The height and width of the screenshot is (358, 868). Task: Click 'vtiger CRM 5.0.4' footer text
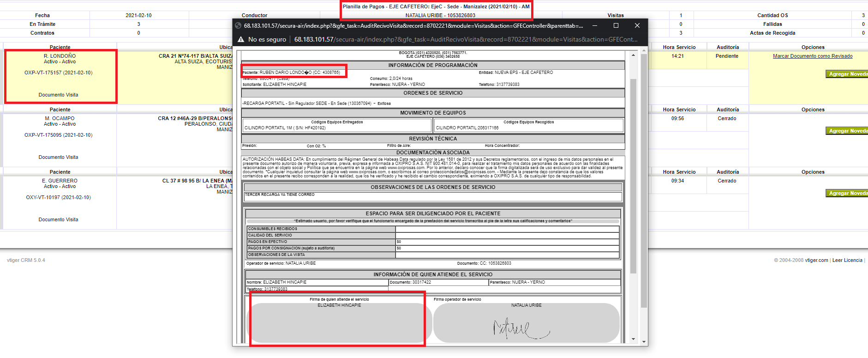click(x=26, y=261)
